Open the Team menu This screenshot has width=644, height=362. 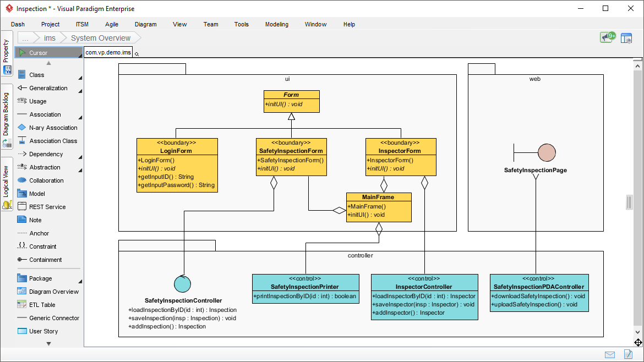[211, 24]
